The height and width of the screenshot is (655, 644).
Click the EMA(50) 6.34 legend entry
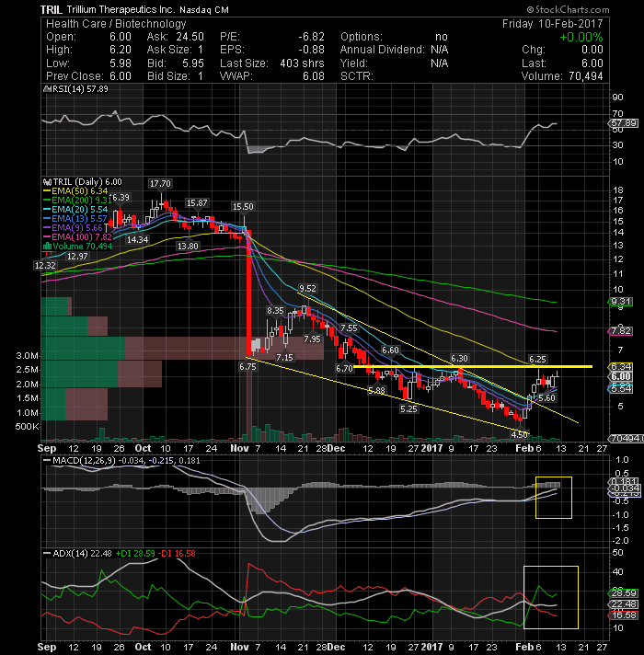75,191
